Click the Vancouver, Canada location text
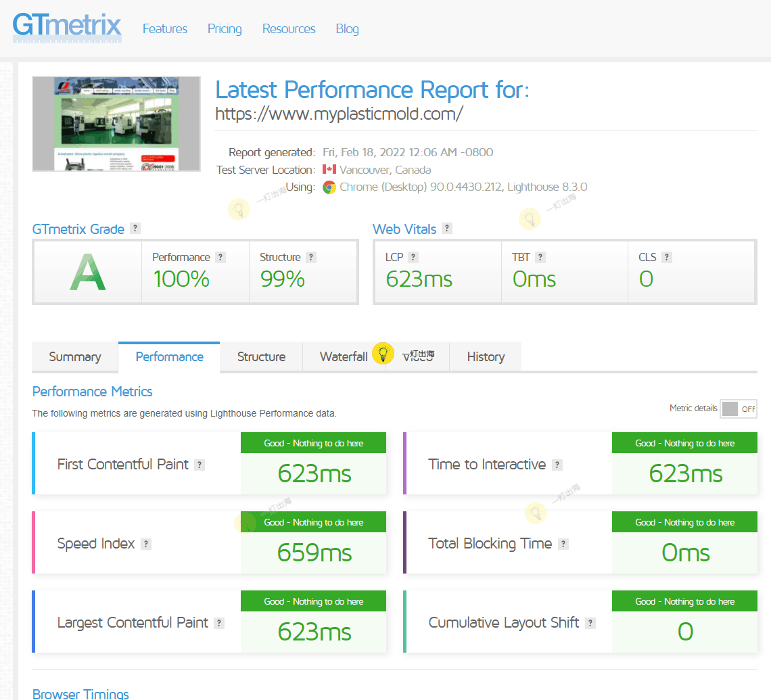771x700 pixels. [385, 170]
